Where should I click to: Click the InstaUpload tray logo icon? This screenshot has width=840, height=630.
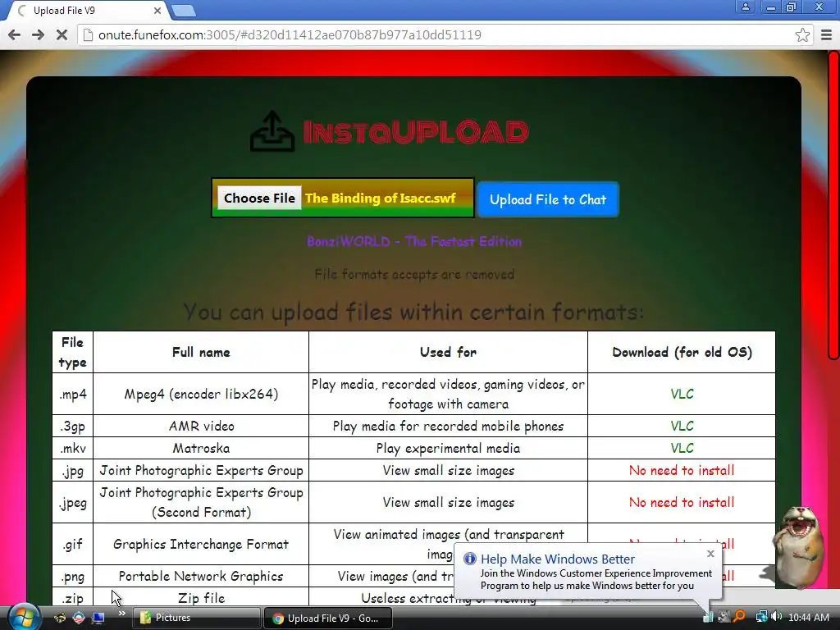(272, 131)
